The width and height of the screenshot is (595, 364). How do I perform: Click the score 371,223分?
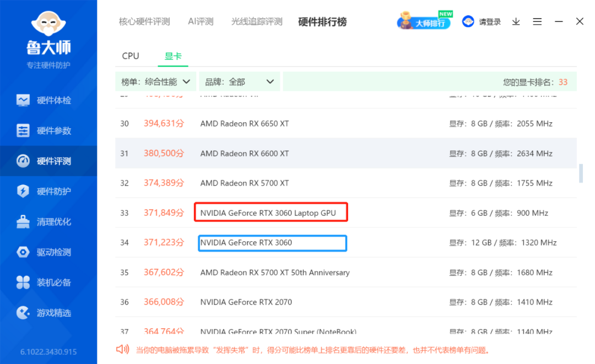click(164, 242)
